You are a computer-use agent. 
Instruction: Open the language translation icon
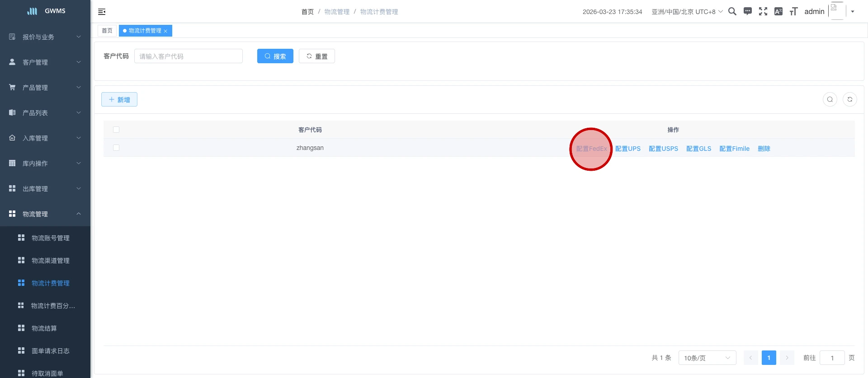pos(778,11)
